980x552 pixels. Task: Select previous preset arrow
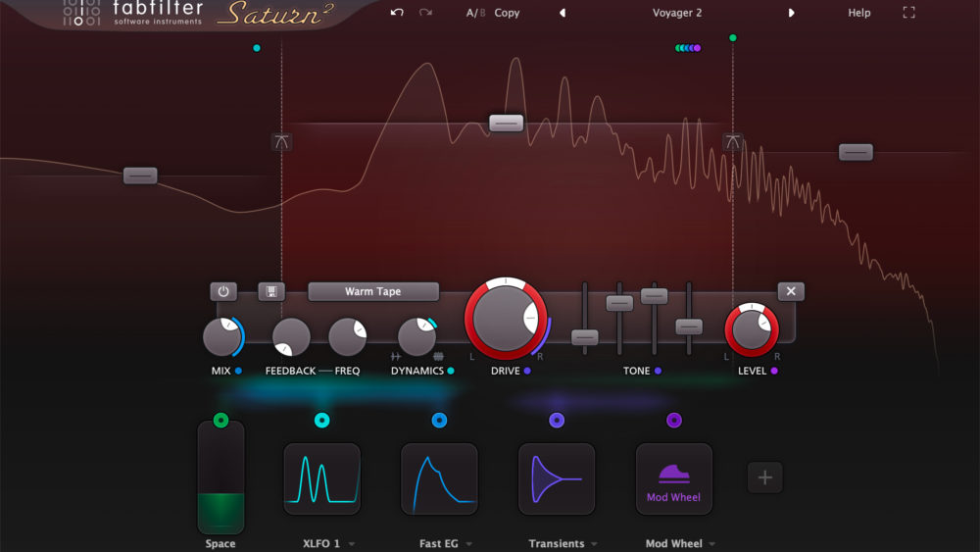click(x=563, y=13)
